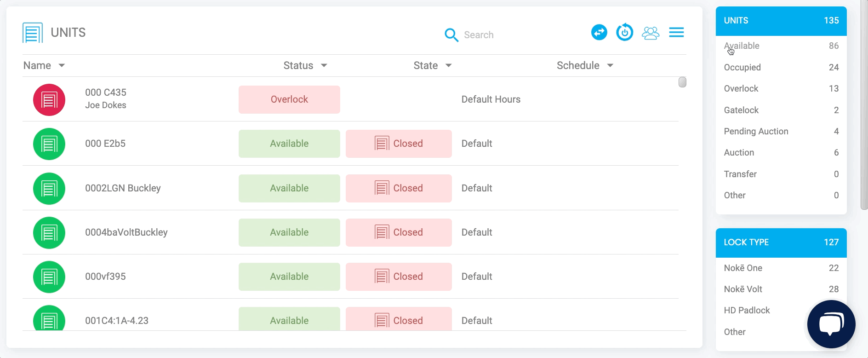The image size is (868, 358).
Task: Filter units by Overlock in sidebar
Action: click(x=741, y=89)
